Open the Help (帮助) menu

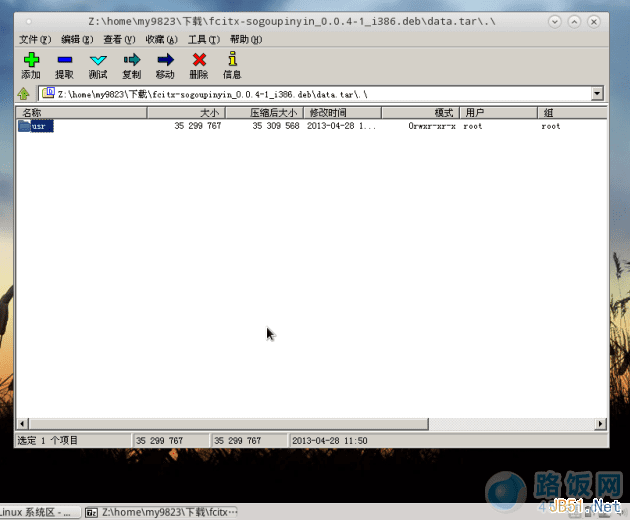click(x=246, y=39)
